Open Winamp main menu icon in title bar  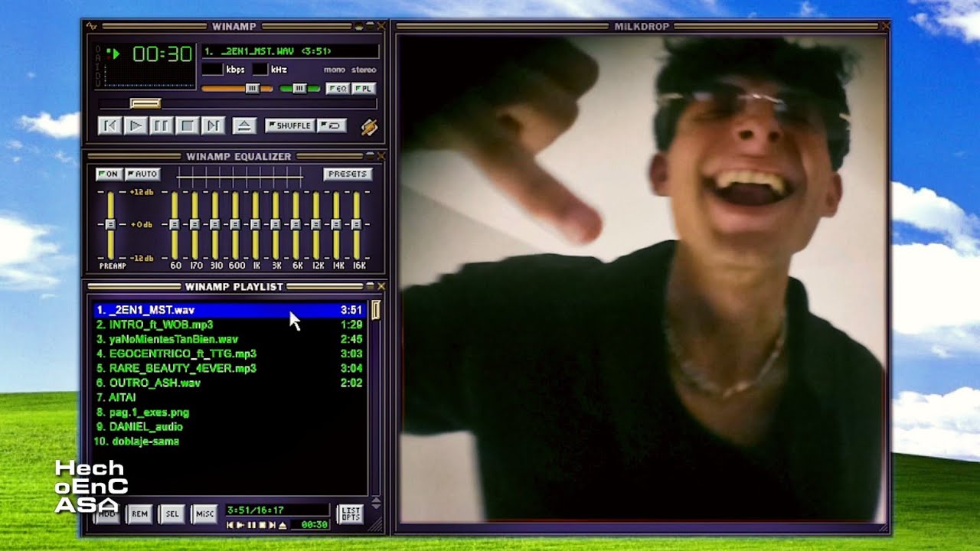tap(91, 26)
